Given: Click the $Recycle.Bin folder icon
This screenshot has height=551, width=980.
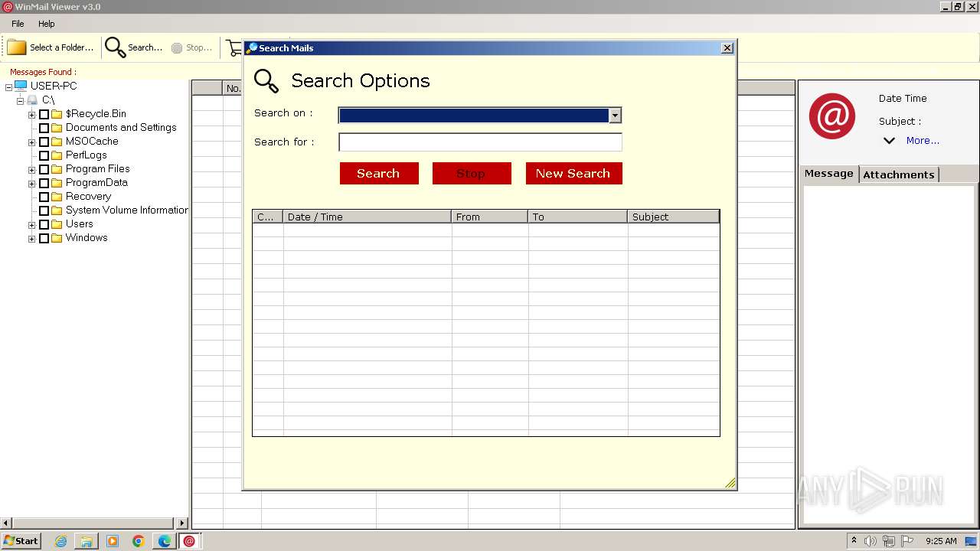Looking at the screenshot, I should [57, 114].
